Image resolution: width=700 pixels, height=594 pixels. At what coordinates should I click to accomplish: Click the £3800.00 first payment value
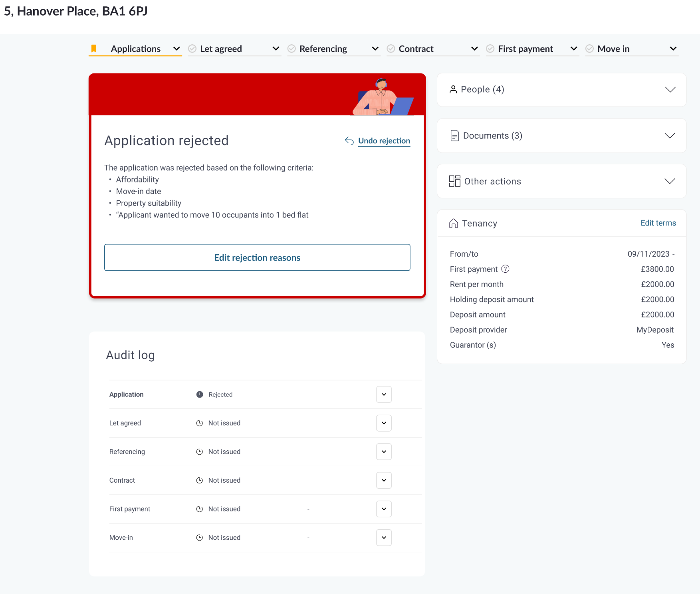coord(657,269)
